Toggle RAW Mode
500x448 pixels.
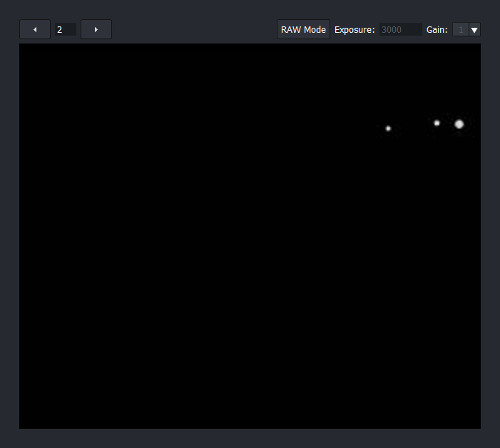click(303, 29)
